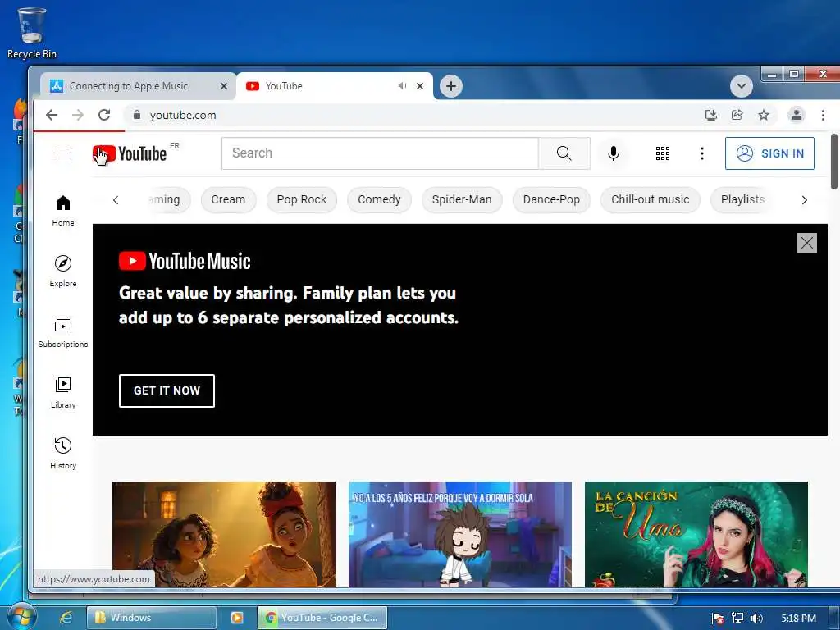The width and height of the screenshot is (840, 630).
Task: Open a new tab with plus button
Action: click(451, 85)
